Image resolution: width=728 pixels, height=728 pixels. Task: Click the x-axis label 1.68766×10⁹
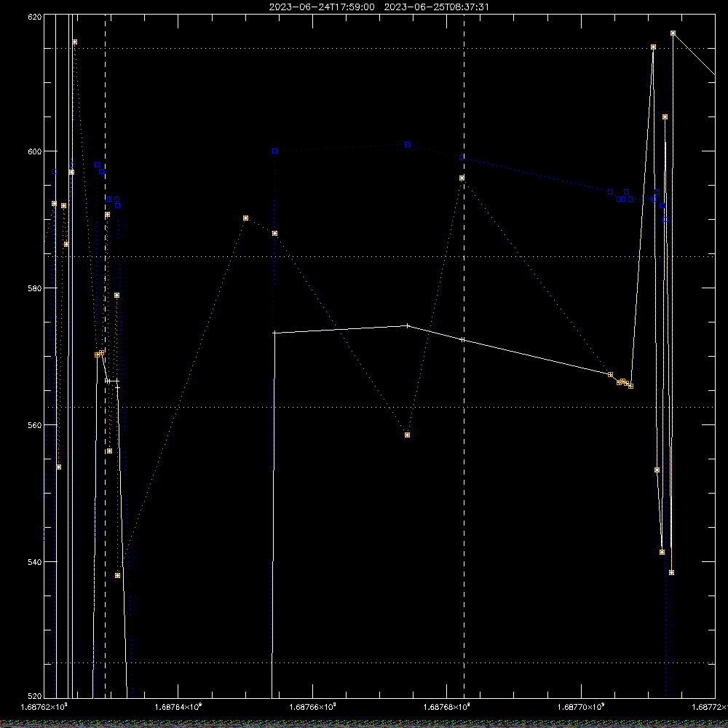click(x=312, y=707)
